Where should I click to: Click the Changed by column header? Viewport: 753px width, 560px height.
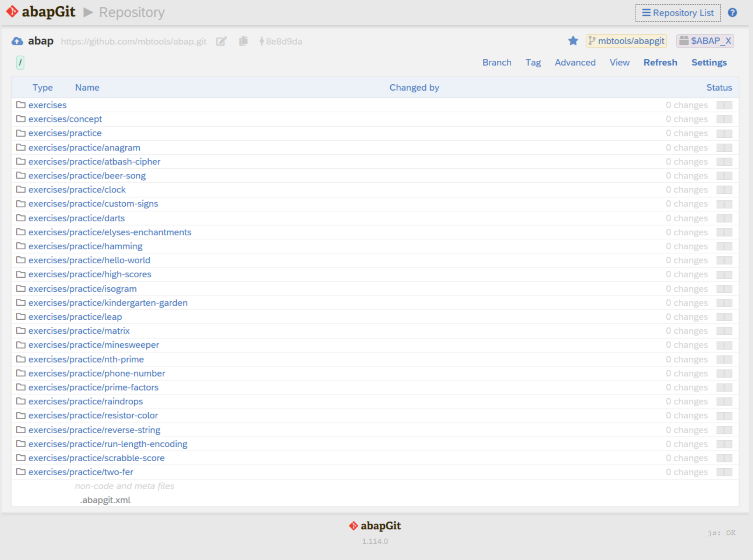coord(414,87)
